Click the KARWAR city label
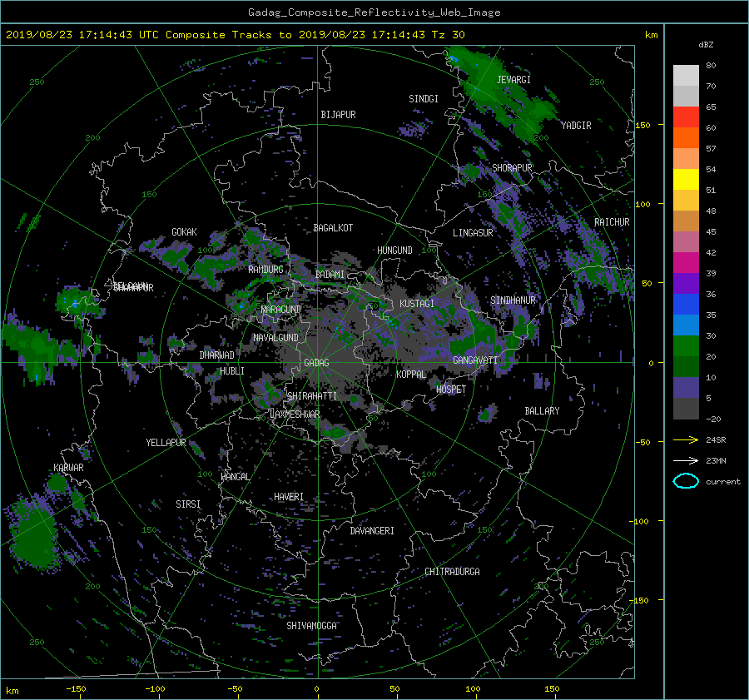 (x=68, y=468)
